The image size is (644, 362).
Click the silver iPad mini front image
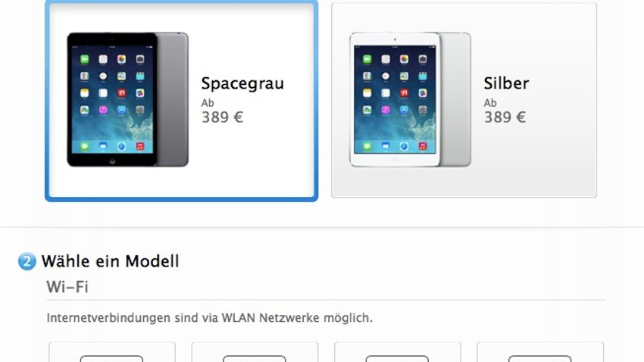pos(395,99)
